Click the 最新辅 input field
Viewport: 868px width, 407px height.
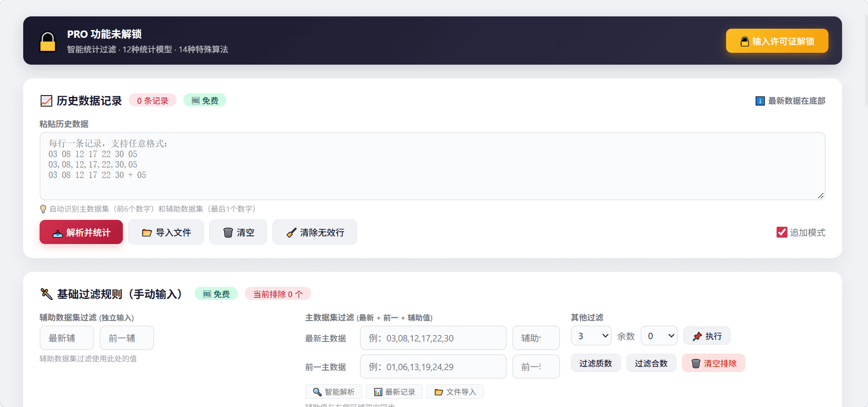(x=67, y=338)
